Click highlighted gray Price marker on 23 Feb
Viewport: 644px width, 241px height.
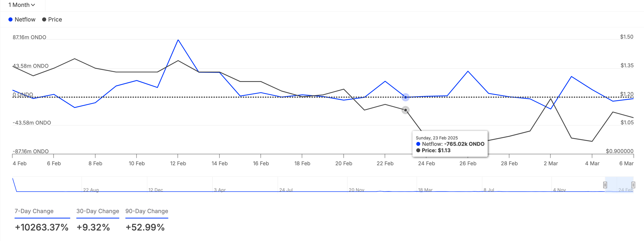(x=406, y=110)
